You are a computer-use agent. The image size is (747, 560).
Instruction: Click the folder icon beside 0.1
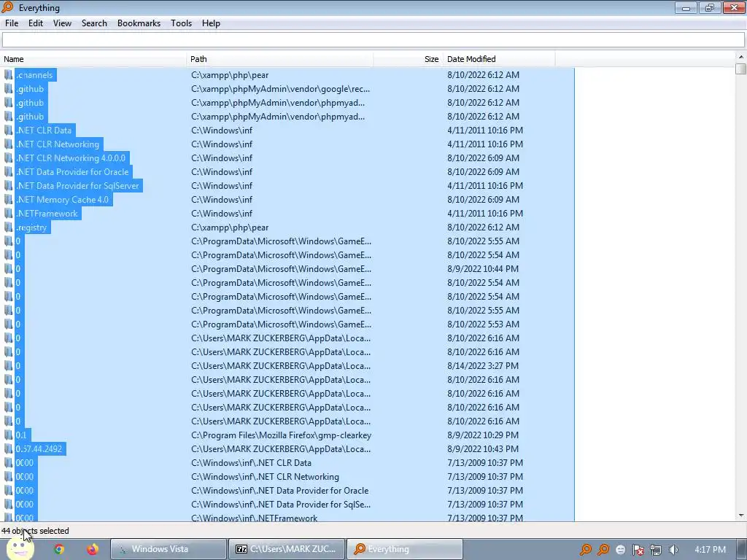tap(9, 435)
